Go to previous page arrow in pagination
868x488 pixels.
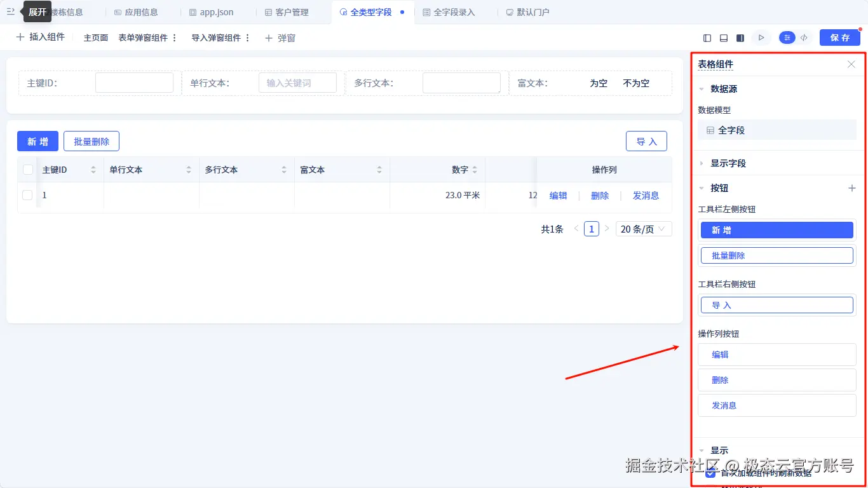tap(576, 229)
